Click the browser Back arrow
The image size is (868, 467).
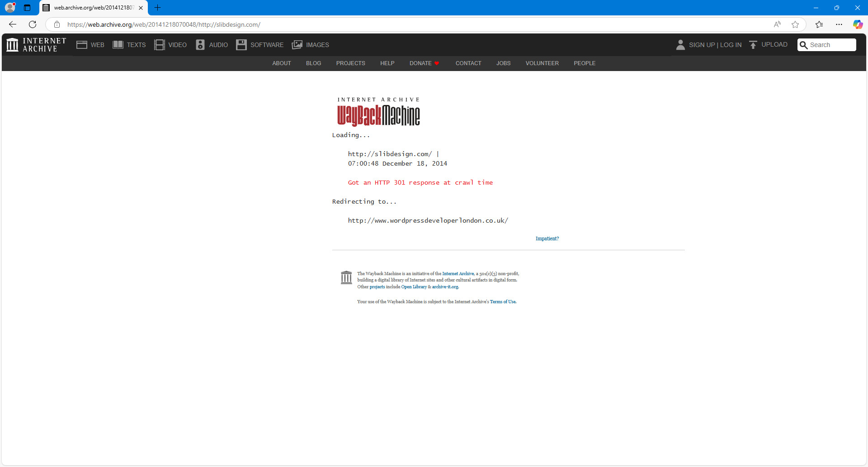(x=13, y=24)
